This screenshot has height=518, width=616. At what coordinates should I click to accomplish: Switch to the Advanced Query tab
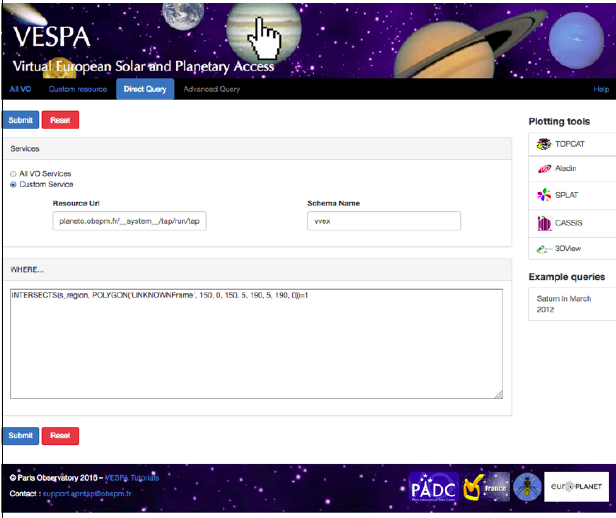pyautogui.click(x=212, y=89)
